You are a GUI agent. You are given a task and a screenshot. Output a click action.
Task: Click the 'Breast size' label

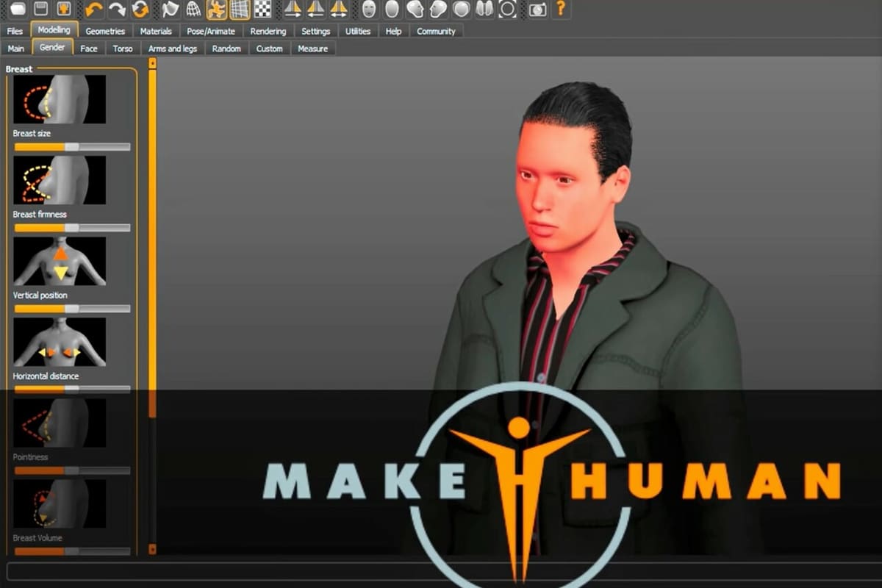(x=32, y=134)
